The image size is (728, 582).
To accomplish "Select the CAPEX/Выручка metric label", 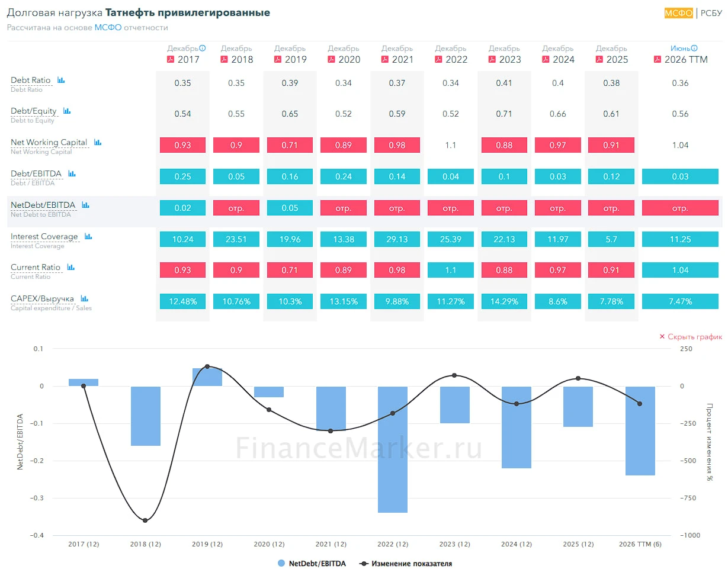I will tap(43, 298).
